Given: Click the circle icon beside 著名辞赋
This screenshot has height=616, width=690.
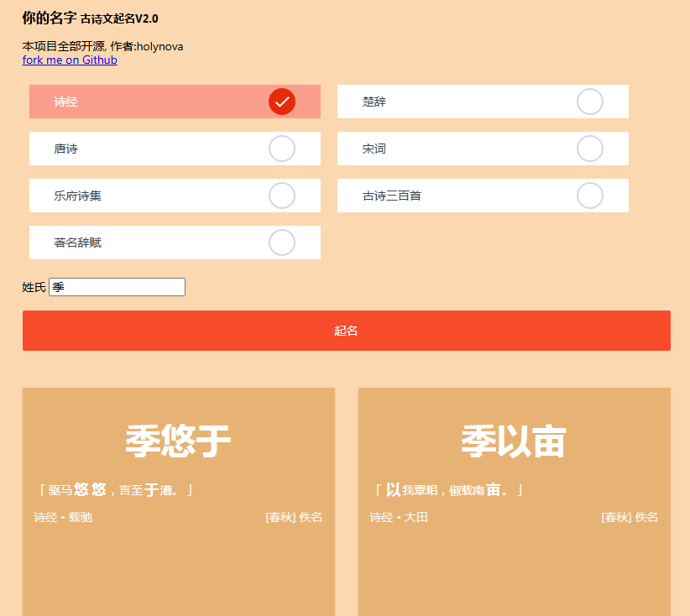Looking at the screenshot, I should (x=282, y=243).
